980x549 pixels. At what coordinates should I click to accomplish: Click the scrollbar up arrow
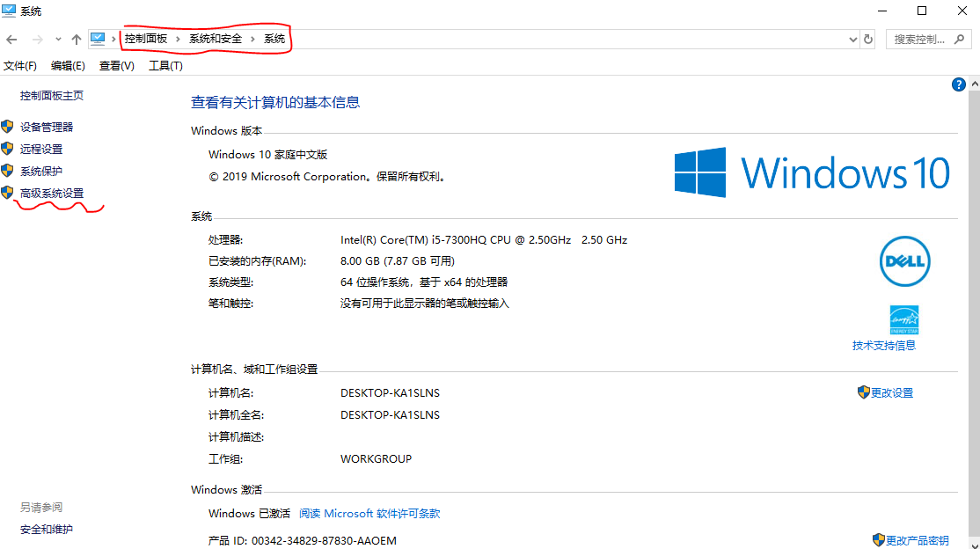(x=975, y=84)
